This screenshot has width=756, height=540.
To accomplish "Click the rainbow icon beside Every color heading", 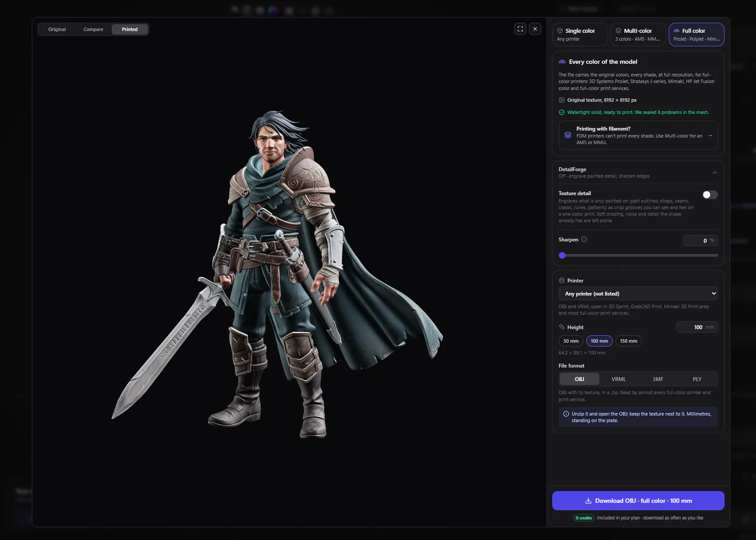I will [x=562, y=62].
